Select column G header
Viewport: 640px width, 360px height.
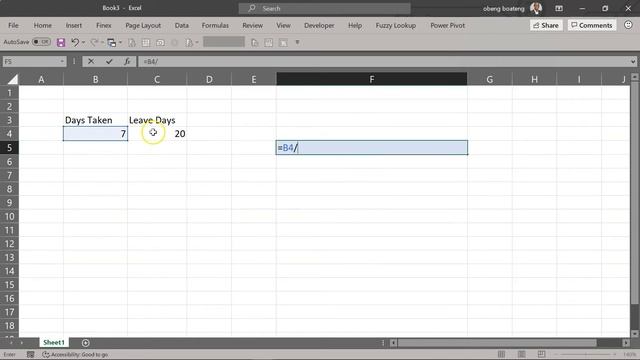[x=489, y=79]
